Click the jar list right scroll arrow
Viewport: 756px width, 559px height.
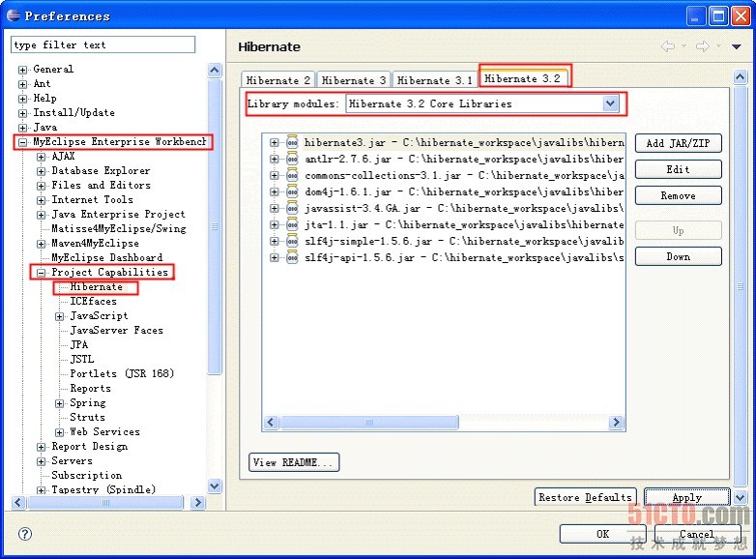pos(616,423)
